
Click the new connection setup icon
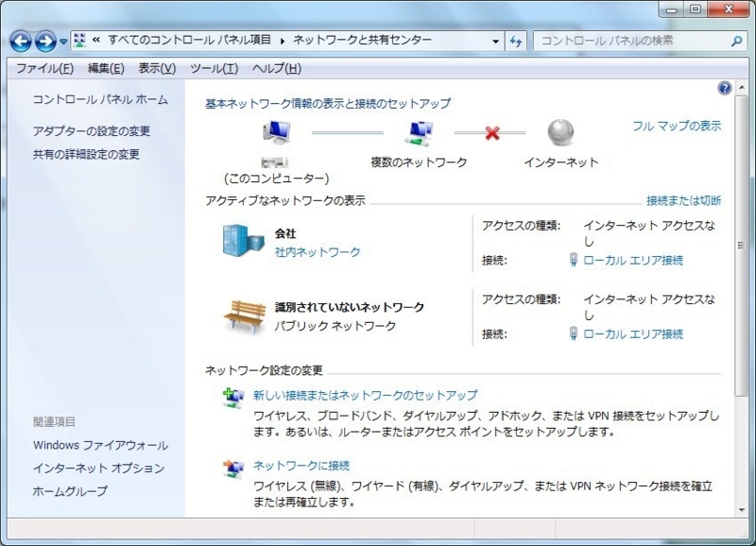pos(233,398)
